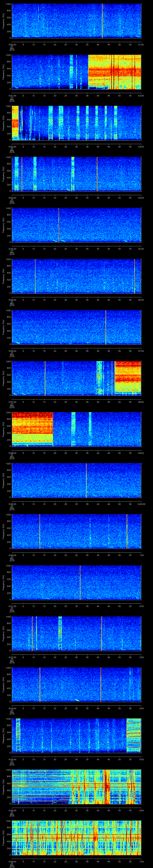Click the red spike line in 5:59:00 spectrogram
The image size is (153, 868).
pyautogui.click(x=86, y=480)
